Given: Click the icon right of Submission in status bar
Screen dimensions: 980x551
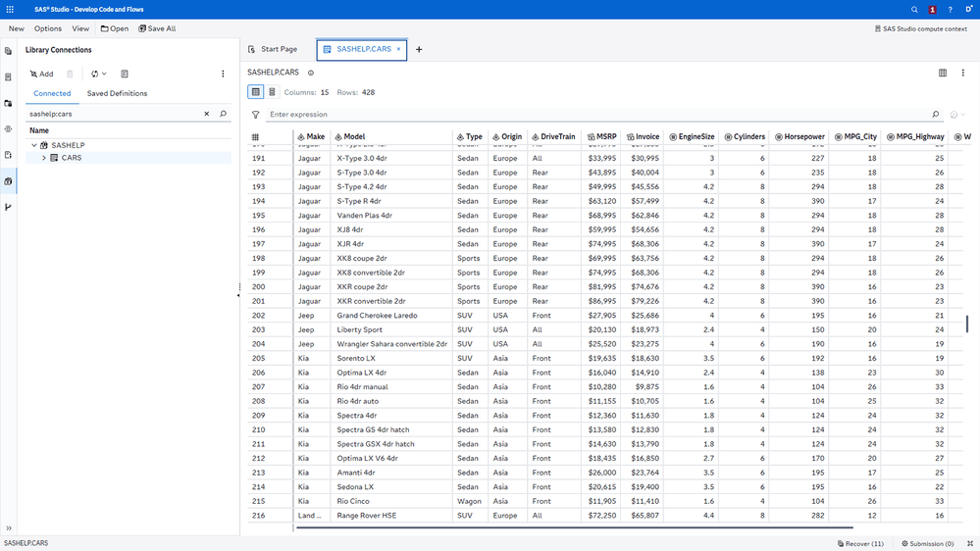Looking at the screenshot, I should point(970,543).
